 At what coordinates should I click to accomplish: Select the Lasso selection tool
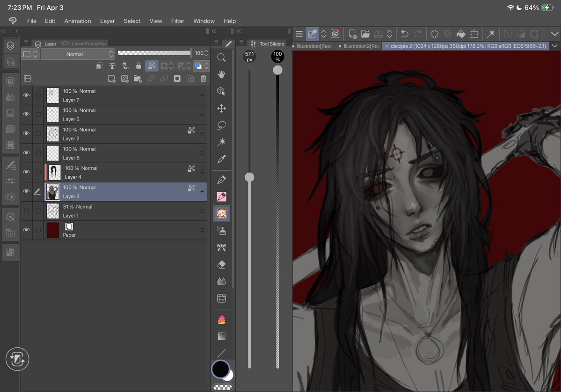222,125
